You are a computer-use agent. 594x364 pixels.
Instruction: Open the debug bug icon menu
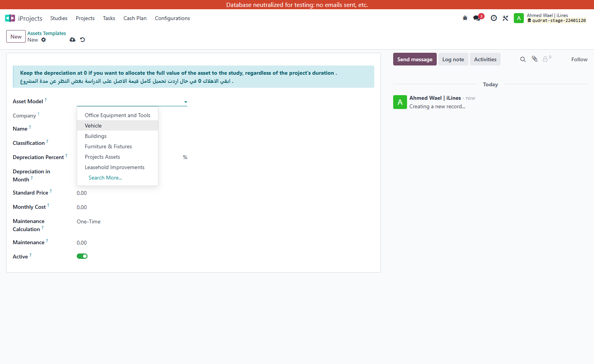[465, 18]
